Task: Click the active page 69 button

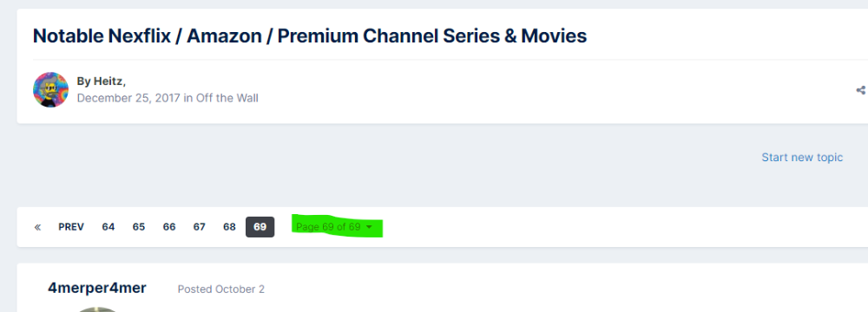Action: 260,227
